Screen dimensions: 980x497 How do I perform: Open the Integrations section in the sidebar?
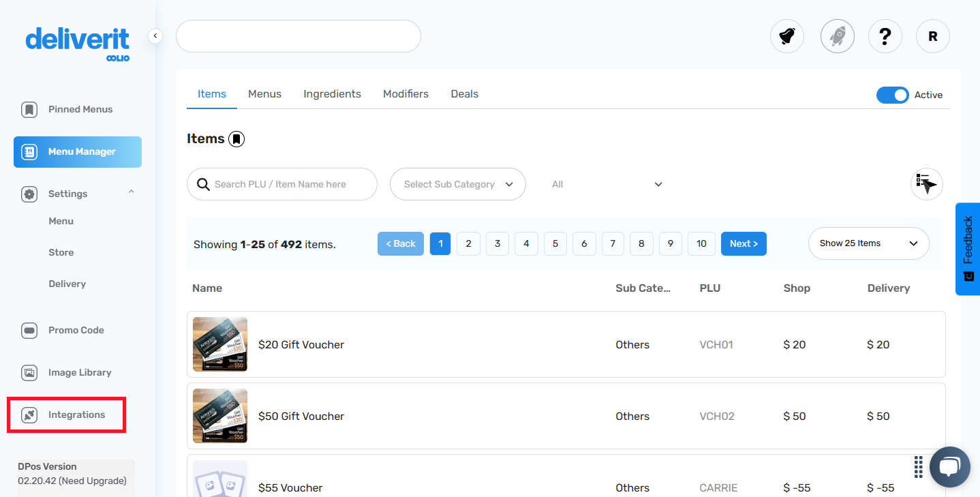tap(77, 414)
